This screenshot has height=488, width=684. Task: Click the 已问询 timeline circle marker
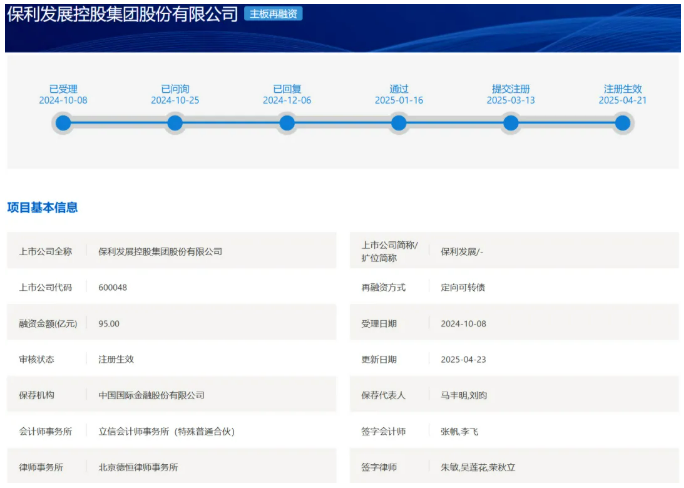(x=175, y=123)
